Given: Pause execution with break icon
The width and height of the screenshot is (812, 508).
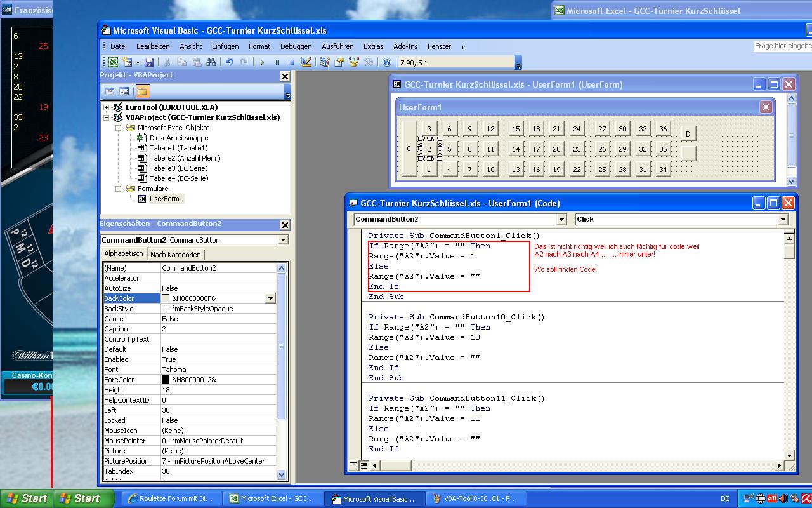Looking at the screenshot, I should (x=277, y=62).
